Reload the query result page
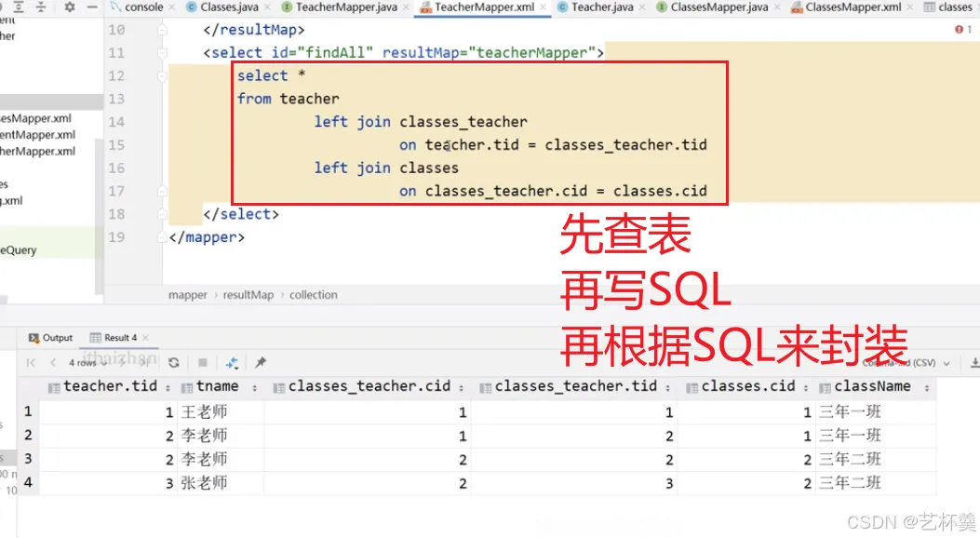980x538 pixels. pyautogui.click(x=174, y=362)
